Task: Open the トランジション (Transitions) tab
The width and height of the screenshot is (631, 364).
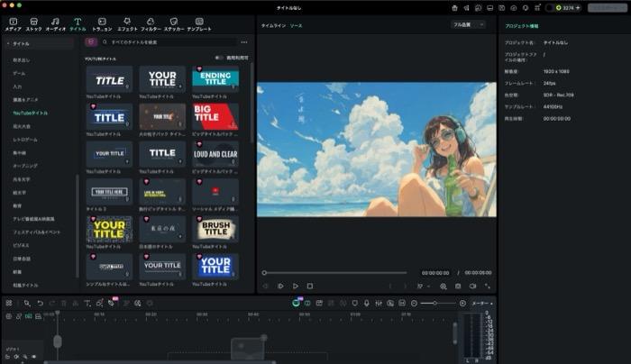Action: click(102, 24)
